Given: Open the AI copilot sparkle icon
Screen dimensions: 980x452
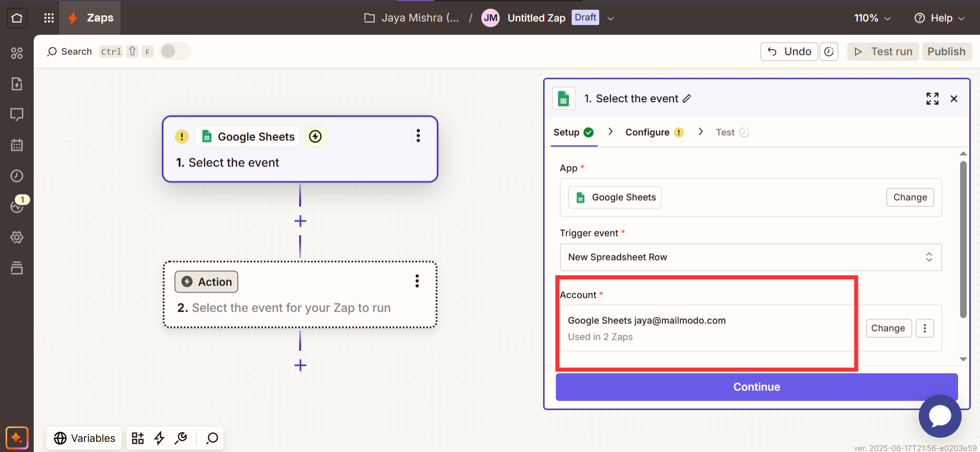Looking at the screenshot, I should (x=17, y=438).
